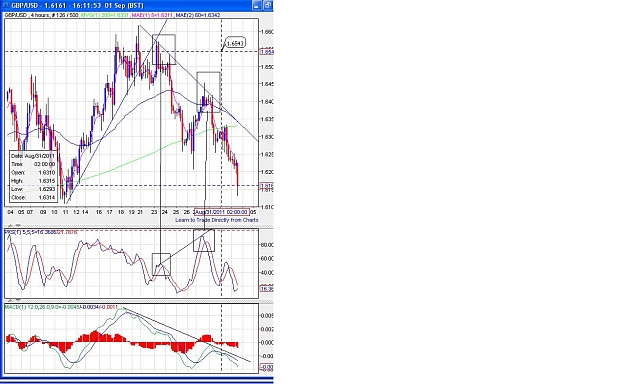Screen dimensions: 625x384
Task: Click date label 26 on time axis
Action: click(187, 212)
